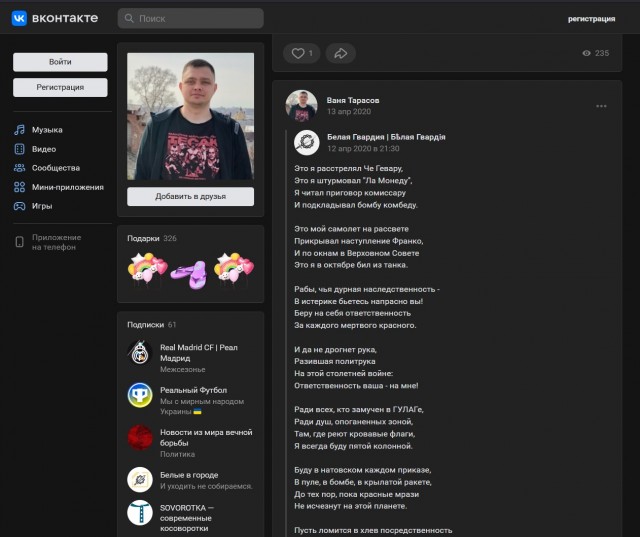Open the Игры gamepad item
This screenshot has height=537, width=640.
click(x=41, y=206)
